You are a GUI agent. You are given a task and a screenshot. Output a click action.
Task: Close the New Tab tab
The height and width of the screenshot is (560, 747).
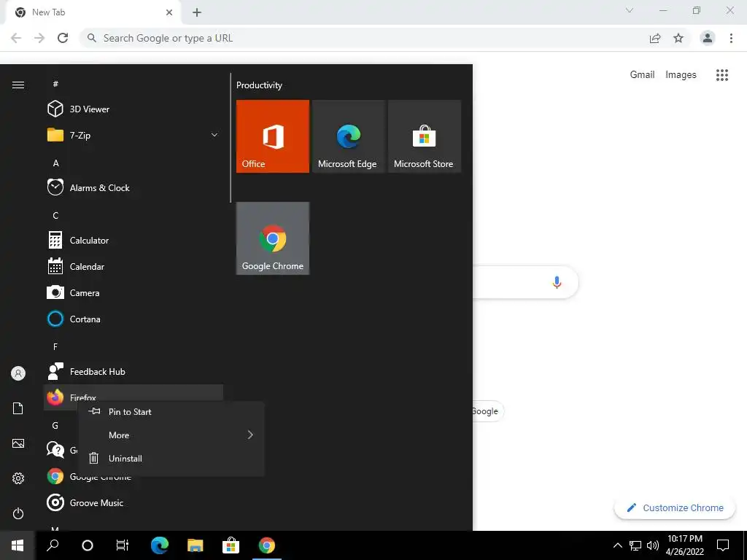pos(169,12)
